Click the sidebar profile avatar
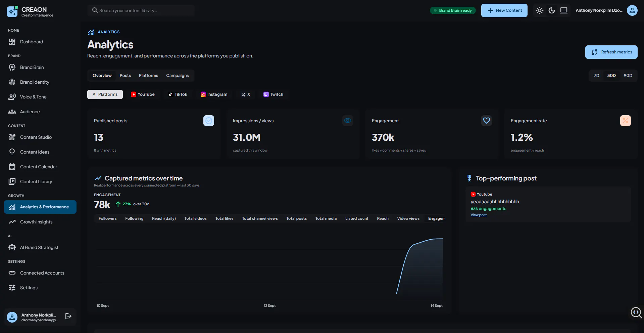644x333 pixels. point(12,317)
